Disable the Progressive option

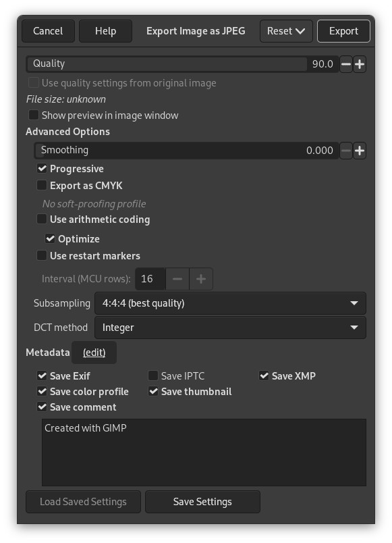[x=41, y=168]
